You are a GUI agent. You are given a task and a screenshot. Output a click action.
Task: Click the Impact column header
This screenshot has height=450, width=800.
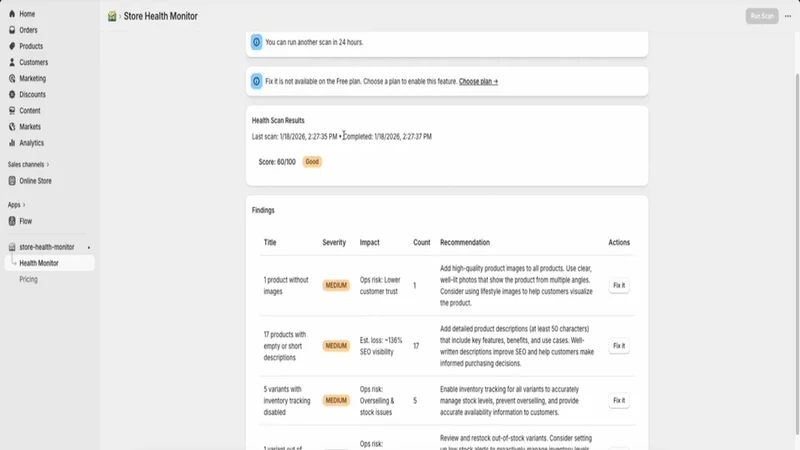tap(369, 242)
